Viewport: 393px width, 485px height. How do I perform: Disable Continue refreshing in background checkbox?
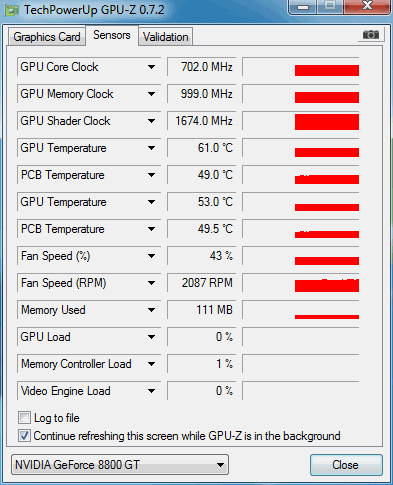click(x=24, y=435)
